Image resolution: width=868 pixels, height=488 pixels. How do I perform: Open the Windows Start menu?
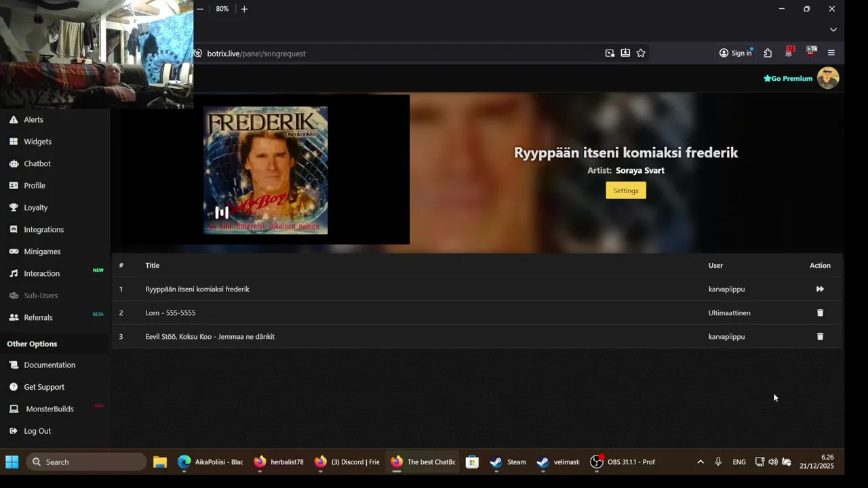pyautogui.click(x=12, y=462)
